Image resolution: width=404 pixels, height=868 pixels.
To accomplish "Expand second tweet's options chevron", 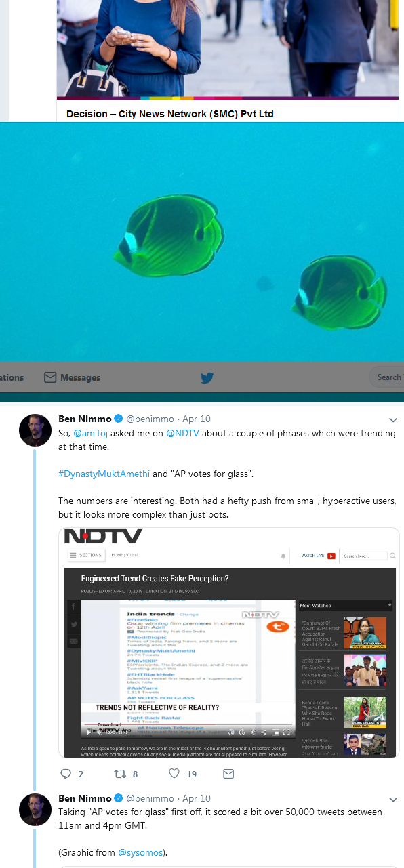I will [x=392, y=799].
